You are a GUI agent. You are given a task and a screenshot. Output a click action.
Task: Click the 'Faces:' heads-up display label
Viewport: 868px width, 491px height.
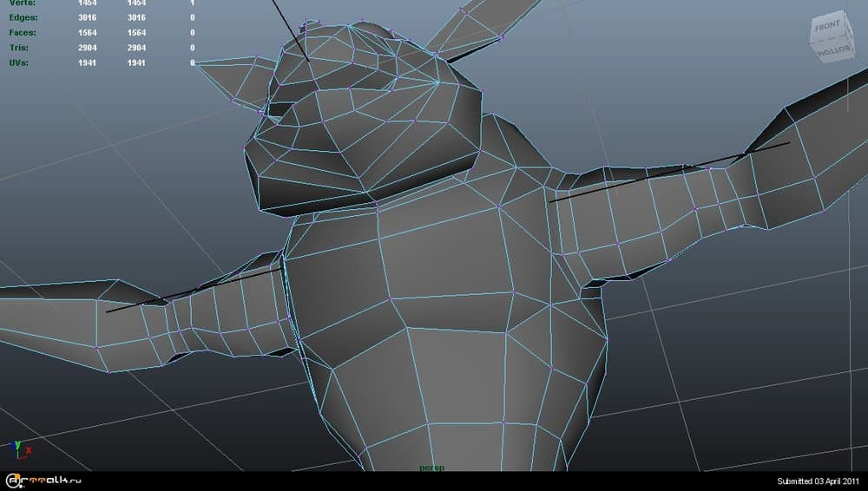[x=23, y=33]
